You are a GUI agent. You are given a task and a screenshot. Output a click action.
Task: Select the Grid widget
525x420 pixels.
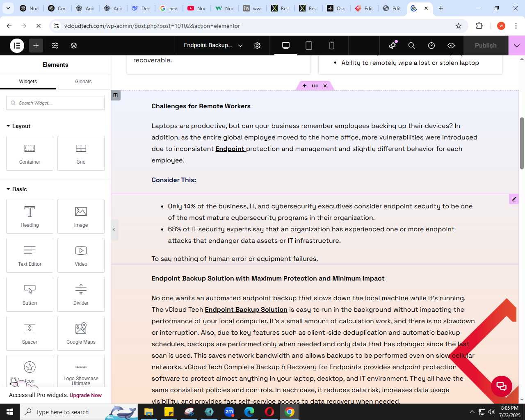(81, 153)
